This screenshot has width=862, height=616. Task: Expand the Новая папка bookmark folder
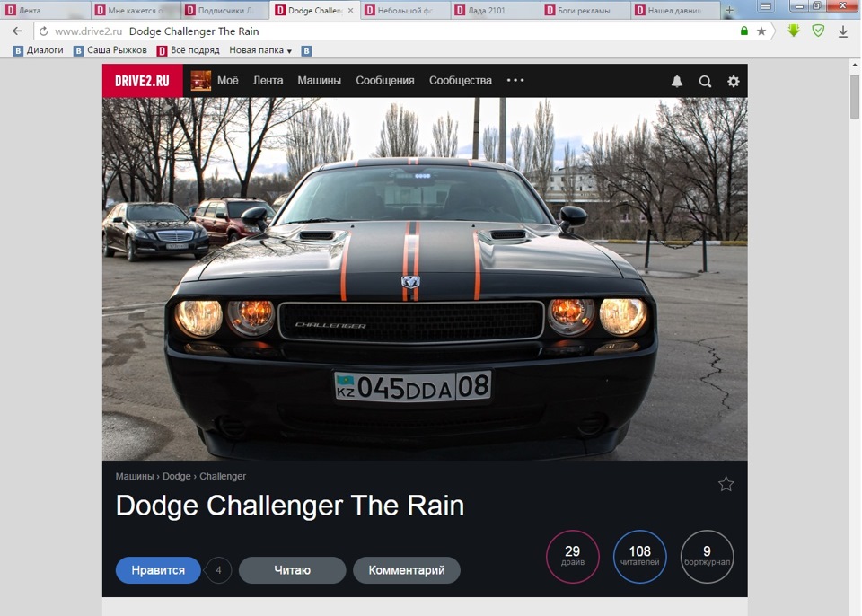point(260,50)
